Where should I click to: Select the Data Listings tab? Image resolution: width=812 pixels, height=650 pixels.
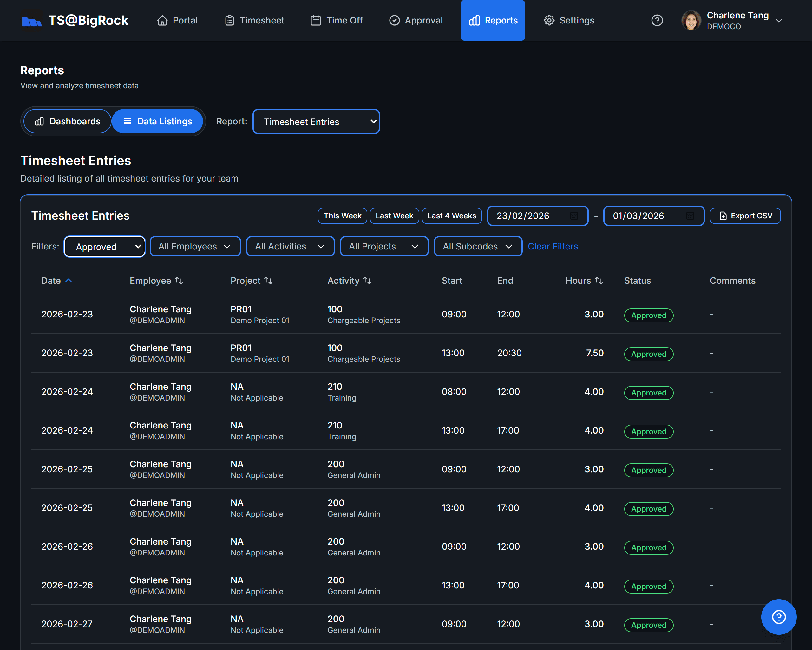[x=157, y=121]
